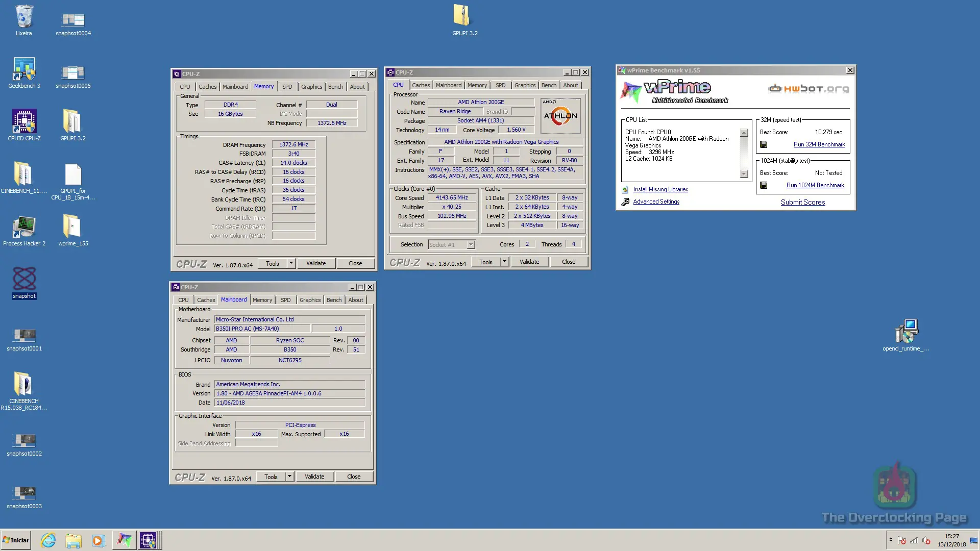The height and width of the screenshot is (551, 980).
Task: Click the opencl_runtime installer icon on desktop
Action: (906, 335)
